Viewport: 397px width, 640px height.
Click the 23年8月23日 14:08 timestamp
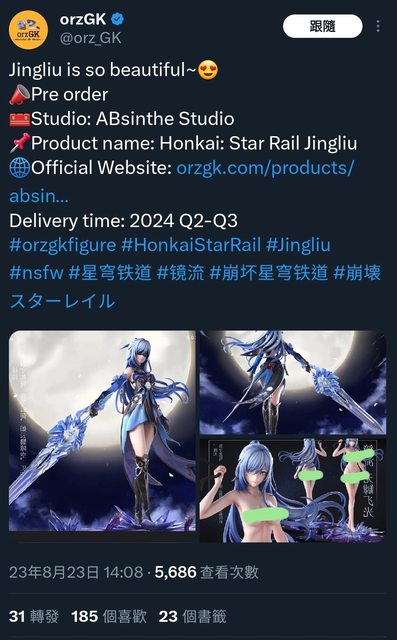(x=76, y=572)
